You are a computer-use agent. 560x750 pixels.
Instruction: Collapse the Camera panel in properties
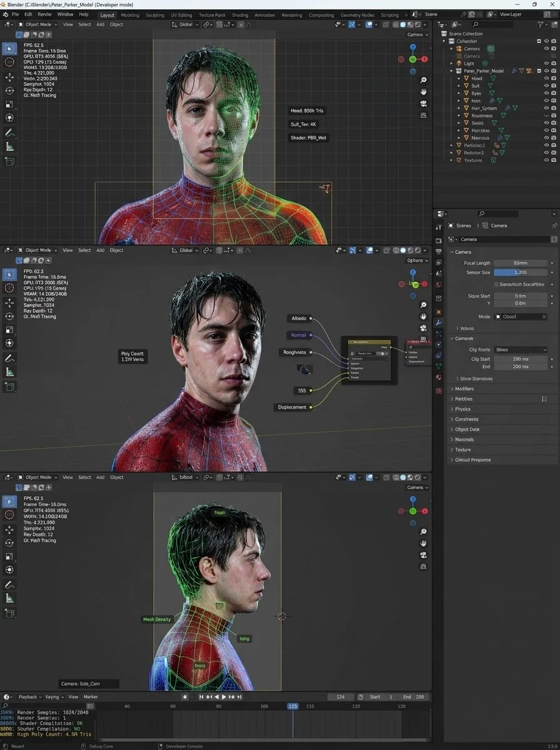[461, 252]
